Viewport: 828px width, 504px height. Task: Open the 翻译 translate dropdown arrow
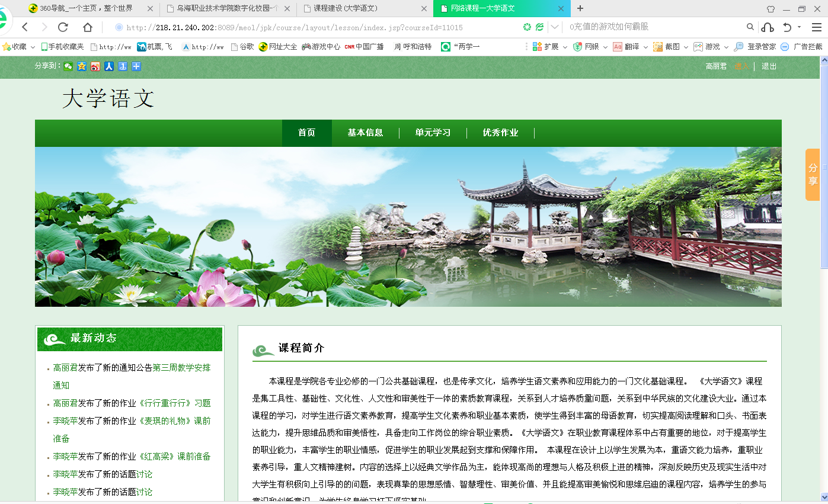(x=645, y=47)
